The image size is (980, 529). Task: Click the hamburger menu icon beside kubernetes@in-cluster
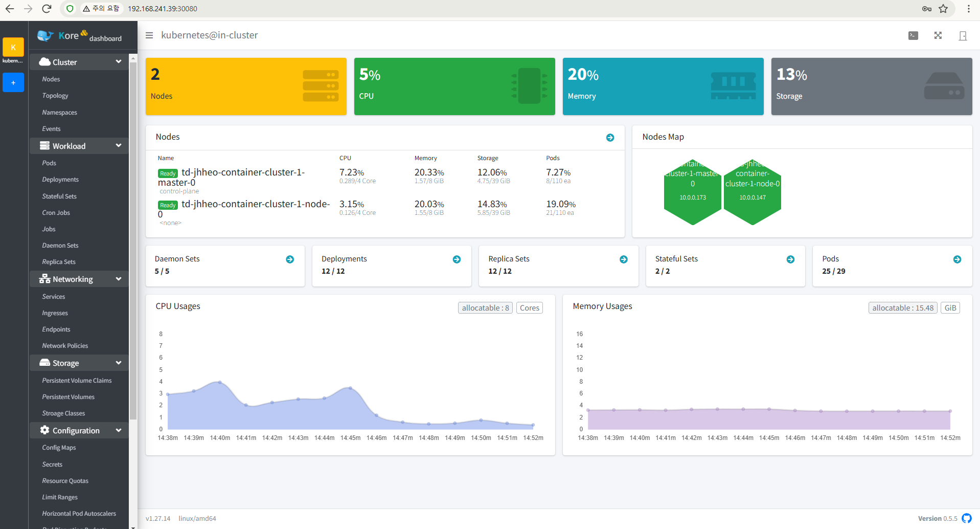pyautogui.click(x=149, y=35)
